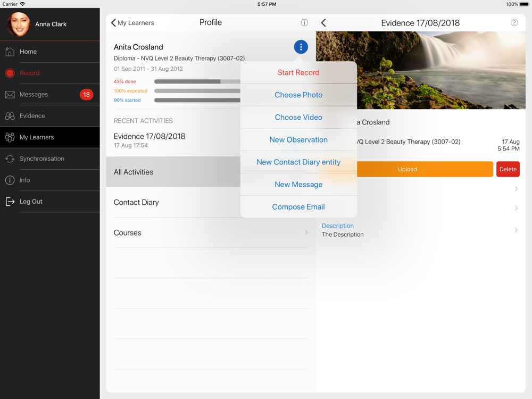Click The Description text value
532x399 pixels.
coord(343,235)
